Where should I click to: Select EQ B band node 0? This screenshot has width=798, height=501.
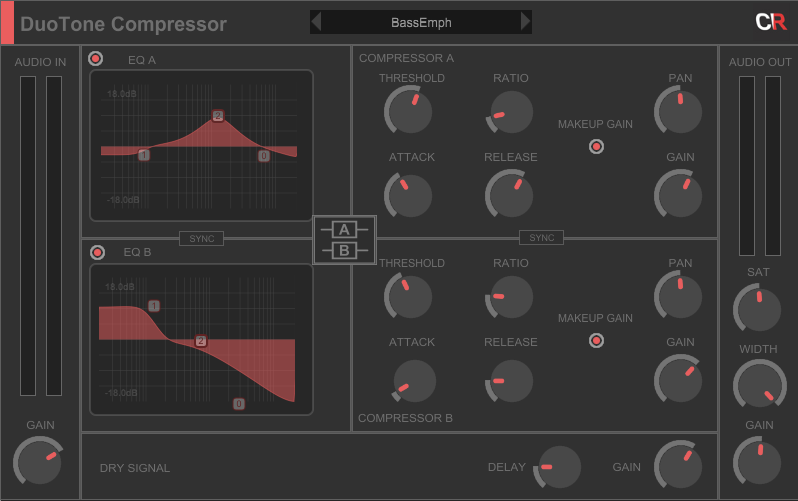tap(239, 404)
